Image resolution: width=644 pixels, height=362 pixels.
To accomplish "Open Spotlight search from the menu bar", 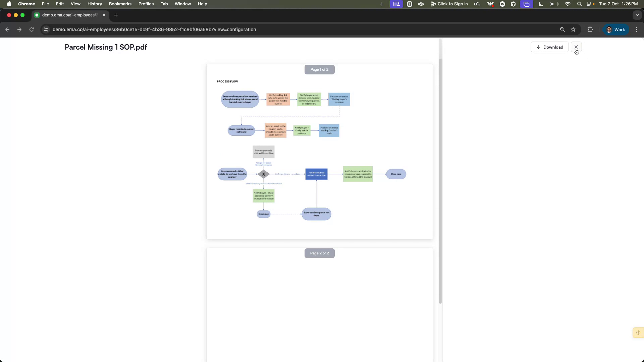I will (x=579, y=4).
